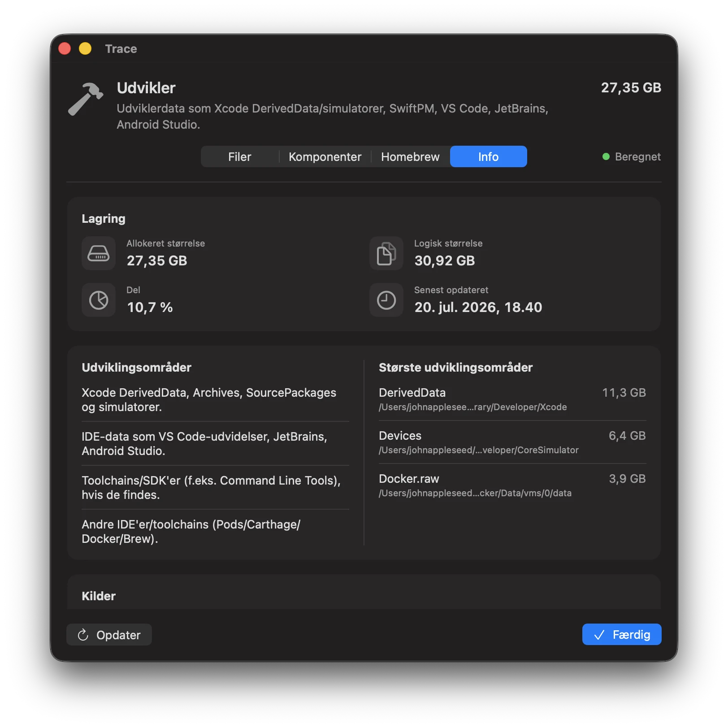Click the Logisk størrelse label

point(448,243)
